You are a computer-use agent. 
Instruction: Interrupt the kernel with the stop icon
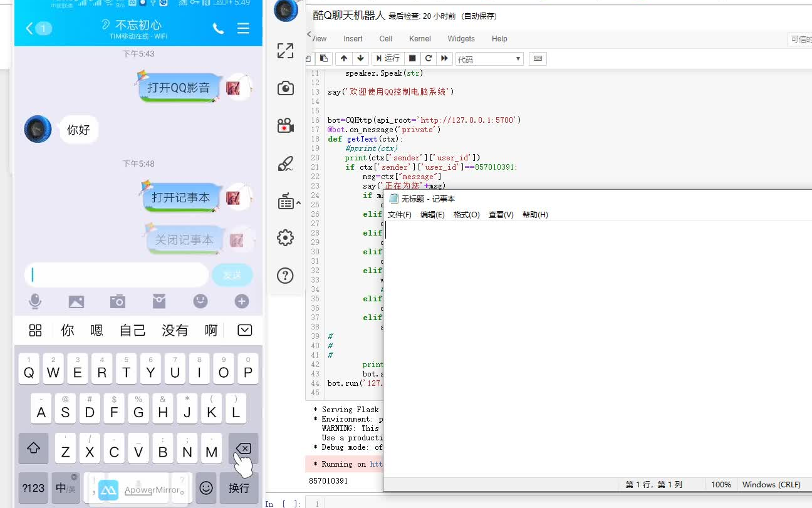click(x=412, y=58)
